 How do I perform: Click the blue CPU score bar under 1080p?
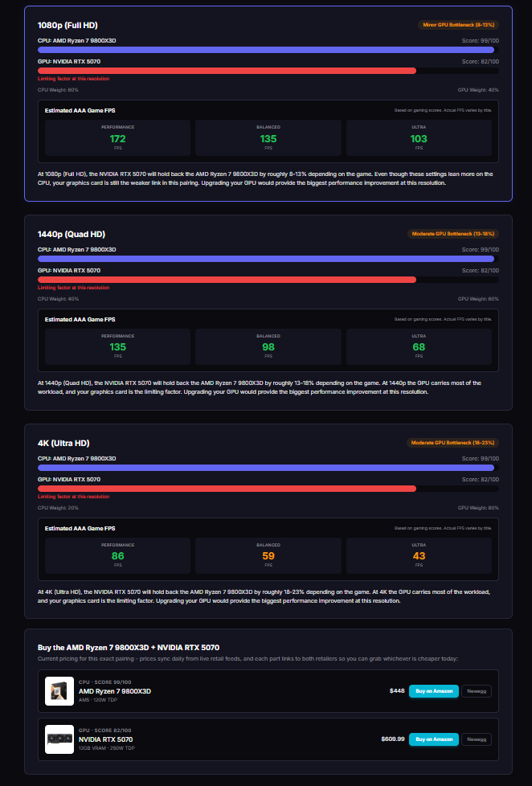[x=266, y=50]
